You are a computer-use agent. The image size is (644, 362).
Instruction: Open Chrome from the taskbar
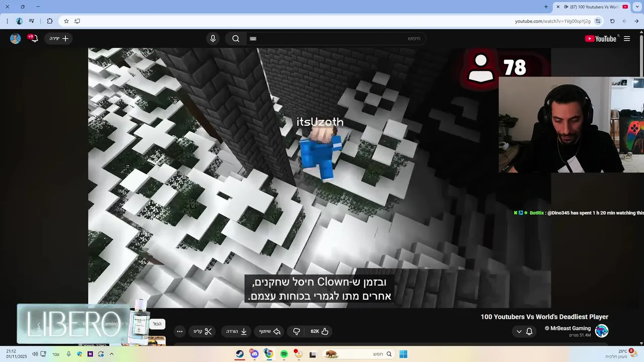coord(269,354)
